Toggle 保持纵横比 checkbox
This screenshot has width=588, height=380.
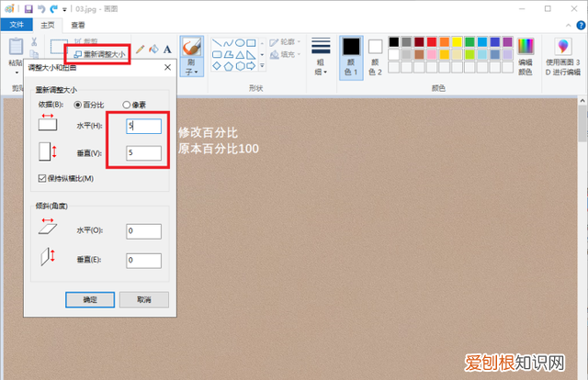coord(42,178)
